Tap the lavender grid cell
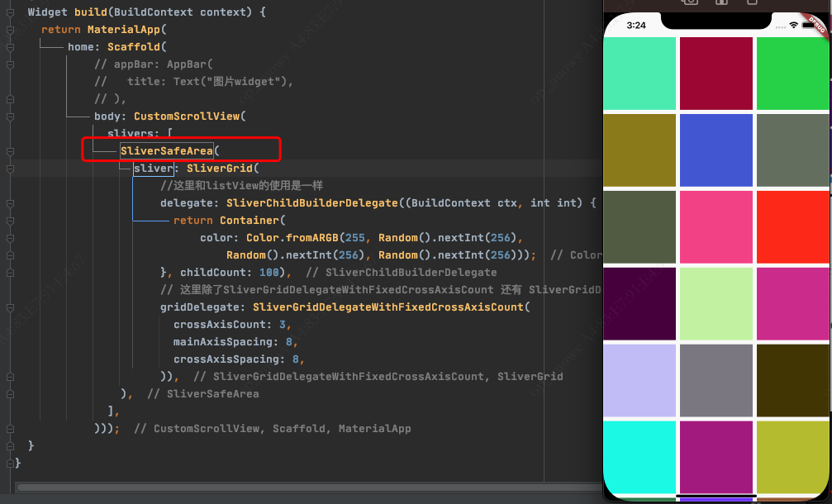Viewport: 832px width, 504px height. click(639, 380)
